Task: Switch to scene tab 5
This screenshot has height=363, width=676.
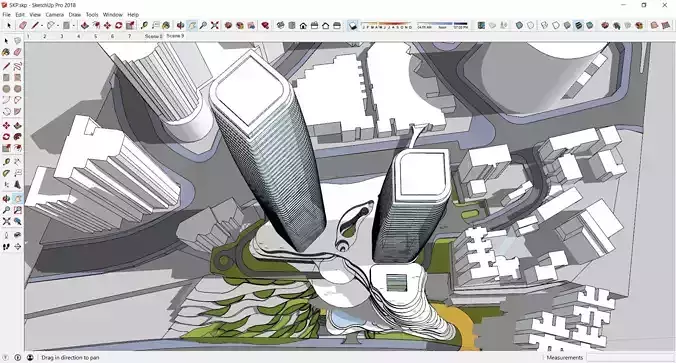Action: [95, 36]
